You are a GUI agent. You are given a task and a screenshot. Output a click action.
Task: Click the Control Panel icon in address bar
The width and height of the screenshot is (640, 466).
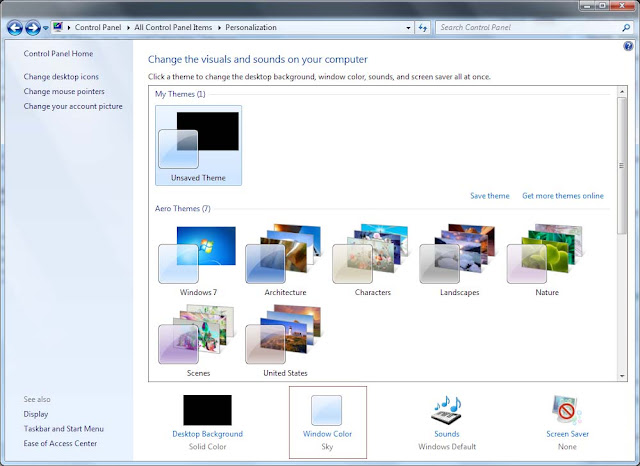click(x=58, y=27)
